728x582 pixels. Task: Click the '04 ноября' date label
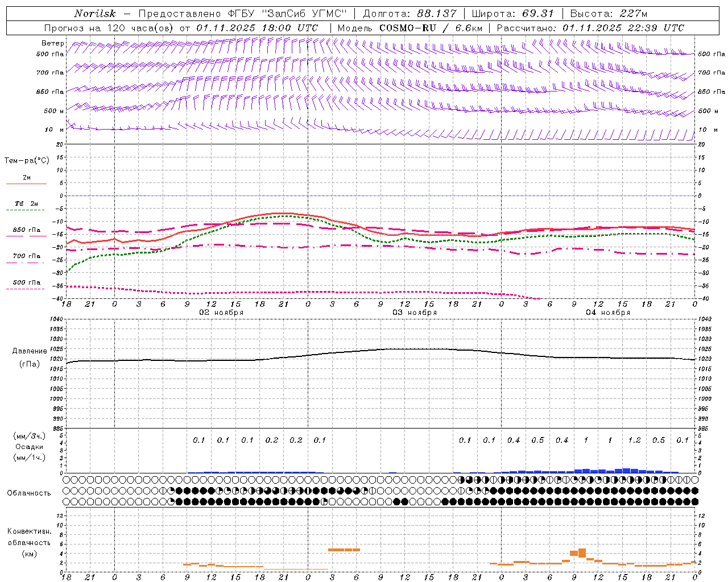pyautogui.click(x=608, y=313)
